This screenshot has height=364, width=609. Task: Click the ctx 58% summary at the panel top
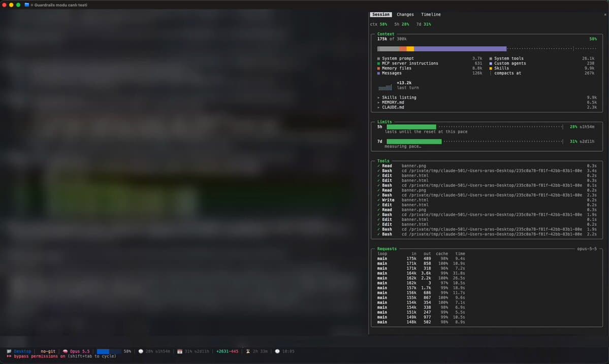378,24
